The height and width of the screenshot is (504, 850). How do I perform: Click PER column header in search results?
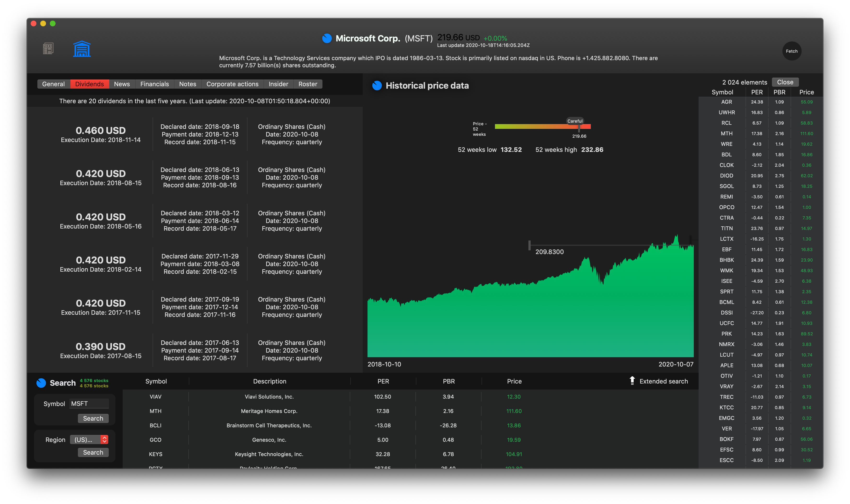click(383, 381)
